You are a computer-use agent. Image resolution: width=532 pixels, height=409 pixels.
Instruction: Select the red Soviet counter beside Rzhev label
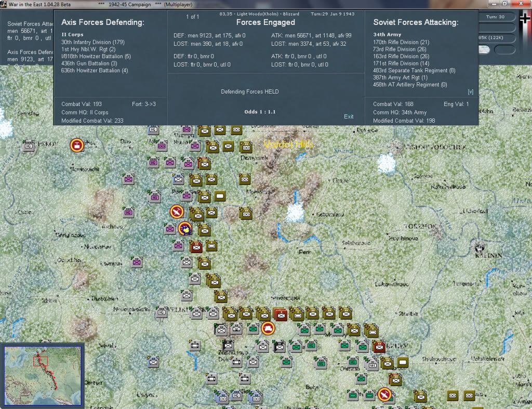tap(379, 346)
